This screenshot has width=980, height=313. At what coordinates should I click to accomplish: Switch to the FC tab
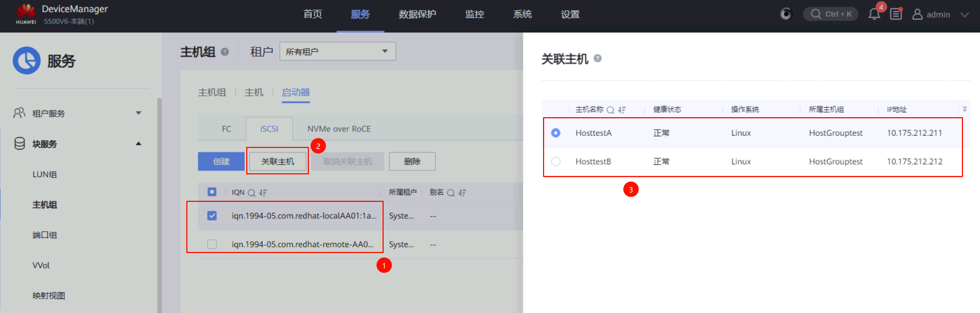226,129
